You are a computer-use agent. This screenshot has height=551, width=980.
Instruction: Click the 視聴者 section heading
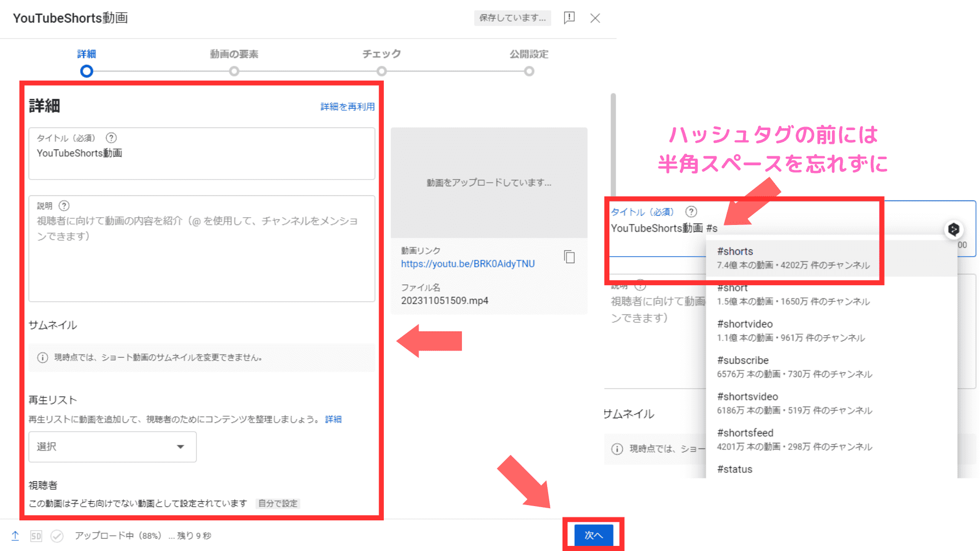pyautogui.click(x=43, y=485)
